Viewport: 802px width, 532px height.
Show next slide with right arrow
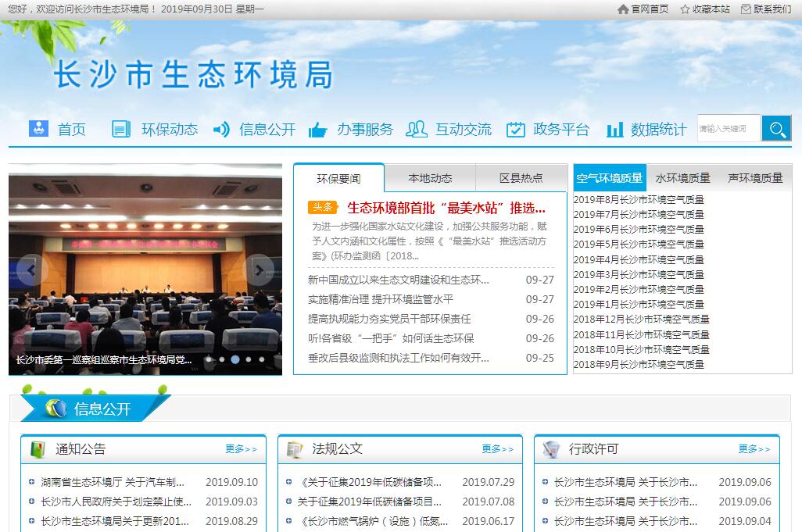pyautogui.click(x=259, y=270)
